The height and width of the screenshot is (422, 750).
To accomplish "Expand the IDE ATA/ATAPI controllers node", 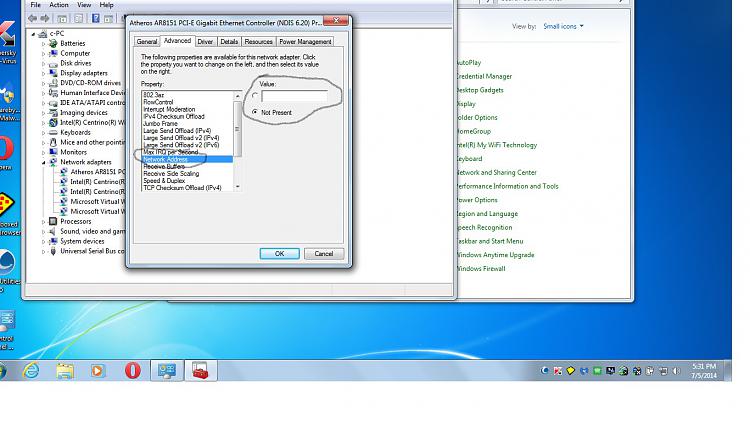I will (x=44, y=103).
